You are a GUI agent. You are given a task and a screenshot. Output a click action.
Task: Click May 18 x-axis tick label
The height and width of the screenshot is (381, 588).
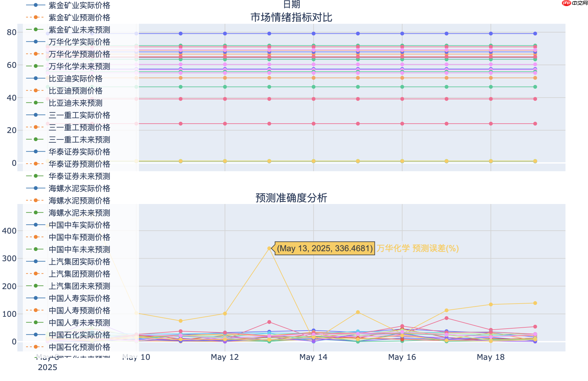pyautogui.click(x=491, y=357)
